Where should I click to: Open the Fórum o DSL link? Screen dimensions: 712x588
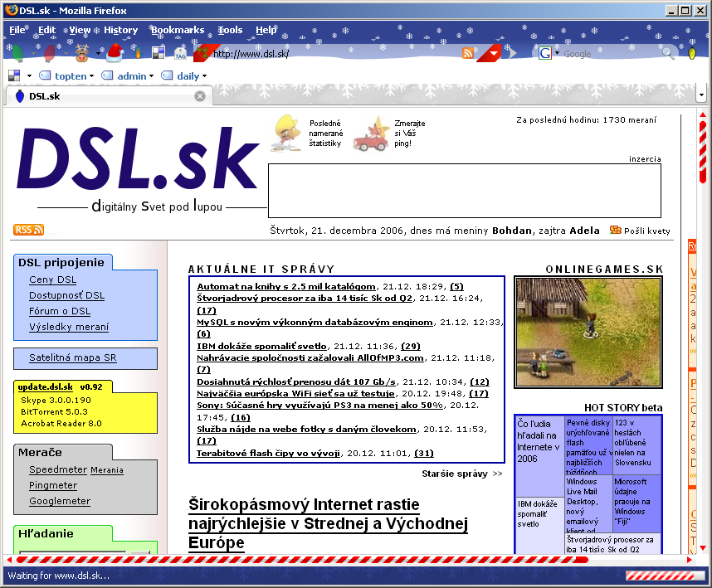[60, 311]
